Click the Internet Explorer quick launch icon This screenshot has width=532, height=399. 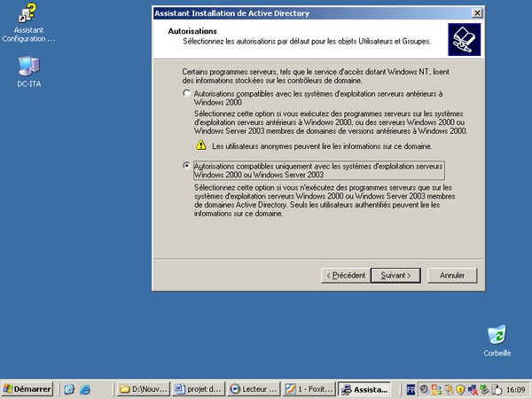point(85,389)
